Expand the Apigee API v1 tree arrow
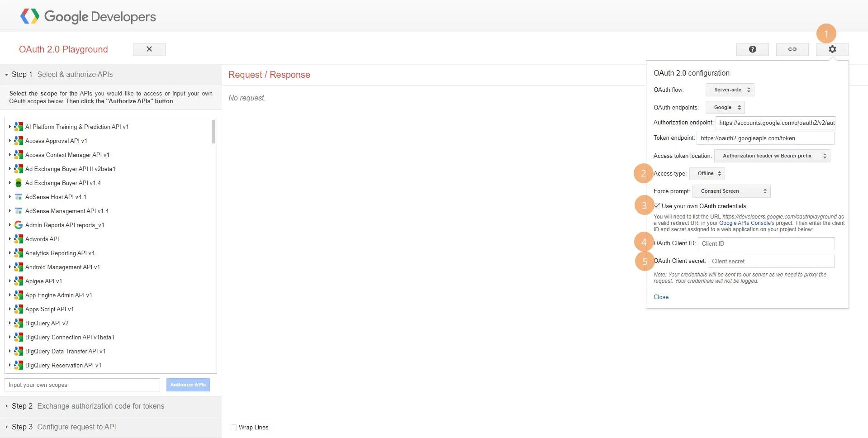This screenshot has height=438, width=868. pos(9,281)
